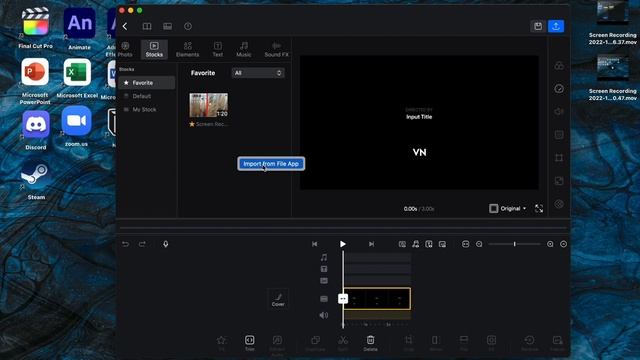Select Favorite in the Stocks sidebar

point(147,83)
